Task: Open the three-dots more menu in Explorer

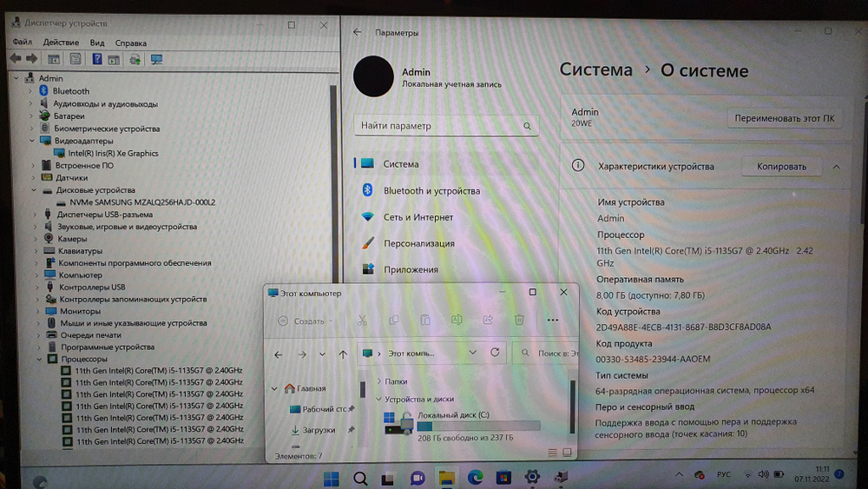Action: click(x=552, y=320)
